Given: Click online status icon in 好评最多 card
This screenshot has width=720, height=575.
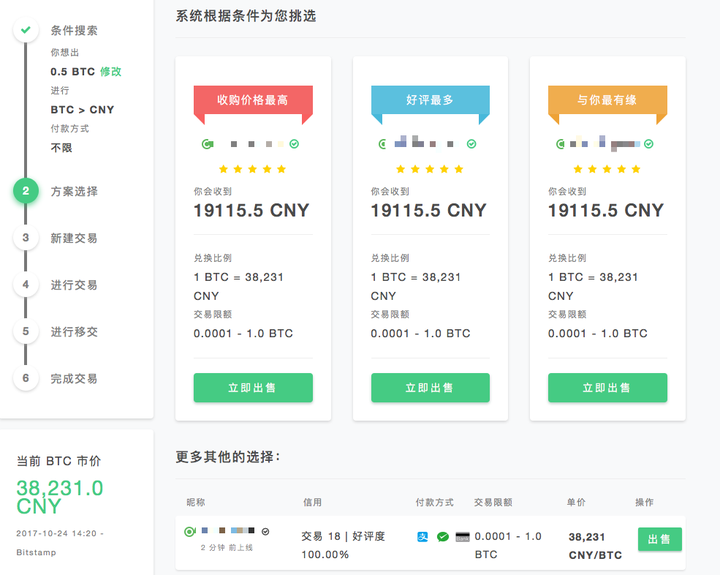Looking at the screenshot, I should coord(382,144).
